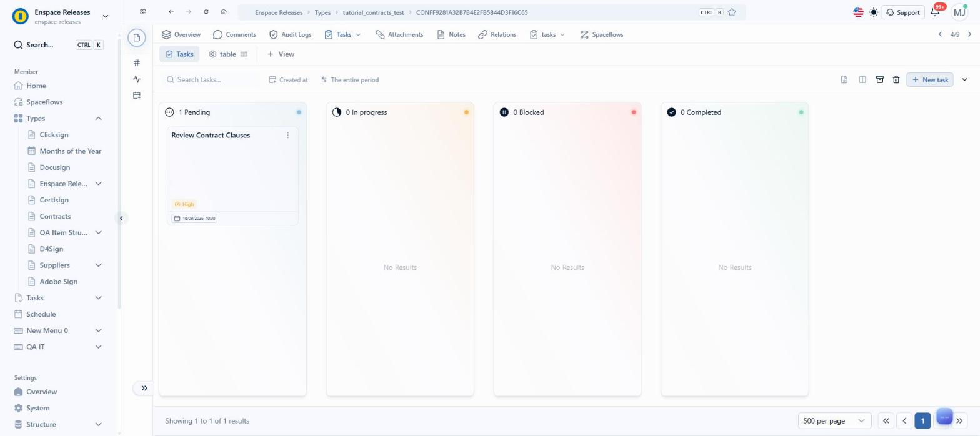Image resolution: width=980 pixels, height=436 pixels.
Task: Open home via the house icon in top bar
Action: (224, 12)
